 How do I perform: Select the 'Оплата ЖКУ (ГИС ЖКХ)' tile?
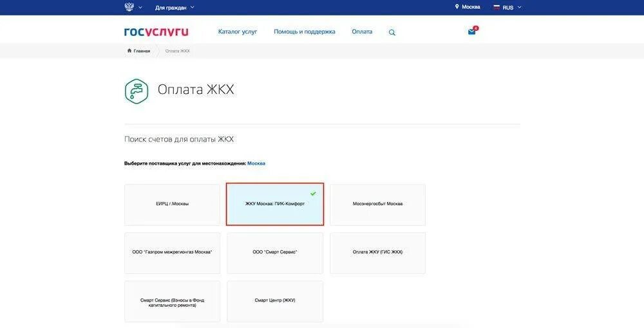pyautogui.click(x=377, y=253)
